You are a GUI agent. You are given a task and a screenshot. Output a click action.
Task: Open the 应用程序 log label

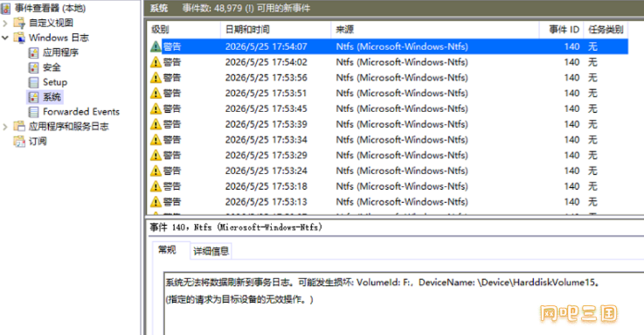click(x=61, y=52)
